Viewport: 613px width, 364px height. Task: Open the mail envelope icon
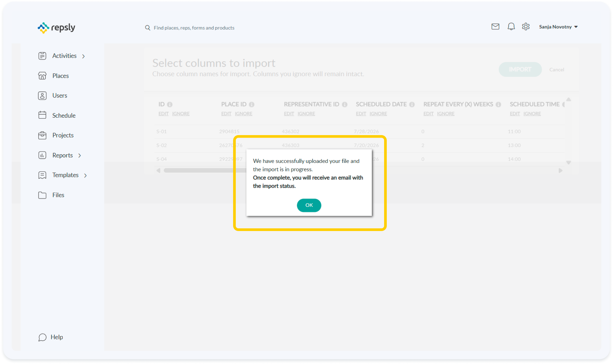[x=495, y=27]
